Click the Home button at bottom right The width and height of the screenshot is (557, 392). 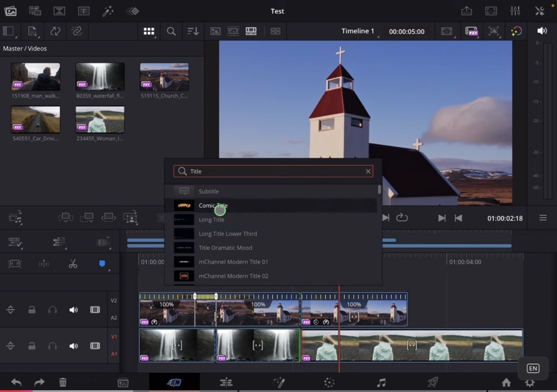(506, 383)
